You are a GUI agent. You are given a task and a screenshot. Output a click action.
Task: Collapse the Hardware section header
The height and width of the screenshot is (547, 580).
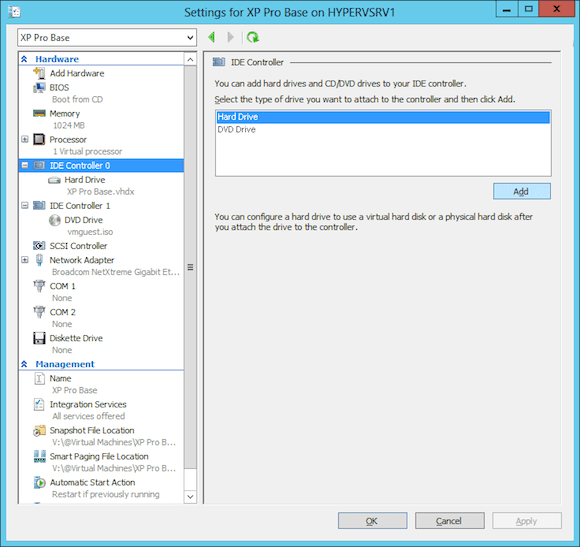tap(24, 59)
